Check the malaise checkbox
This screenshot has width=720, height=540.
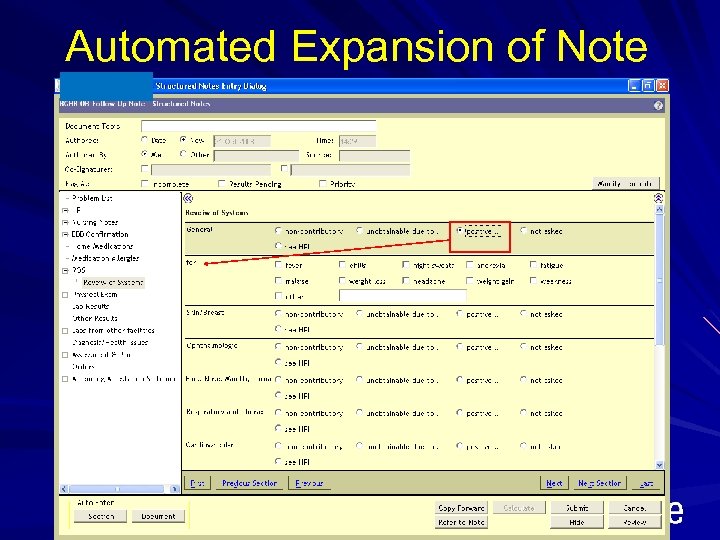point(278,280)
